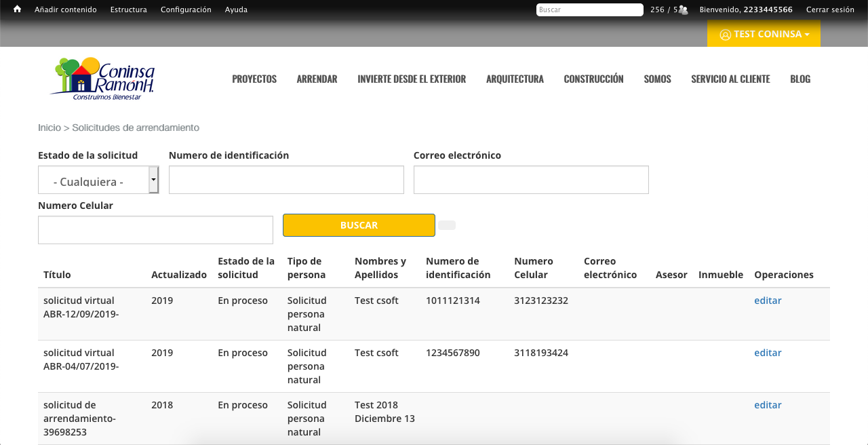Viewport: 868px width, 445px height.
Task: Click the Coninsa Ramon H. logo
Action: pyautogui.click(x=103, y=79)
